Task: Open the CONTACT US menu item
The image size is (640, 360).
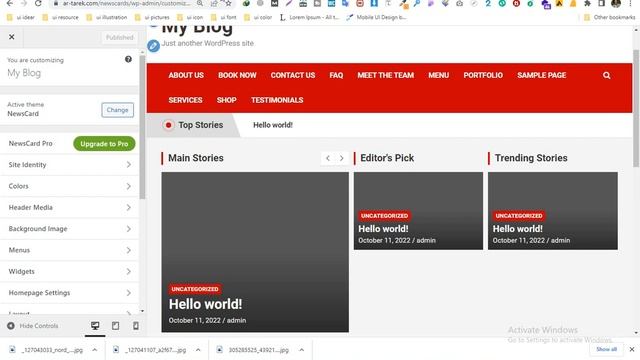Action: (x=293, y=76)
